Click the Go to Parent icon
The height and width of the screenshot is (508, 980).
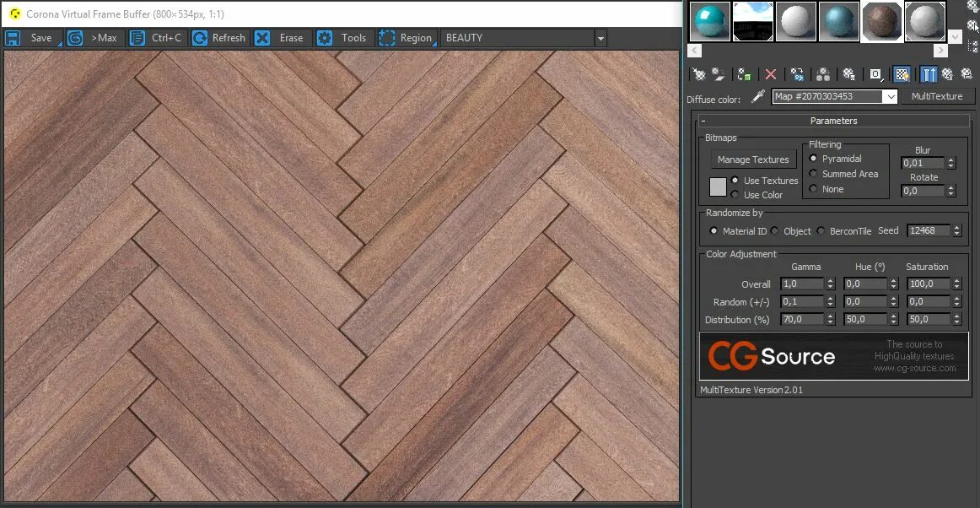click(x=947, y=74)
